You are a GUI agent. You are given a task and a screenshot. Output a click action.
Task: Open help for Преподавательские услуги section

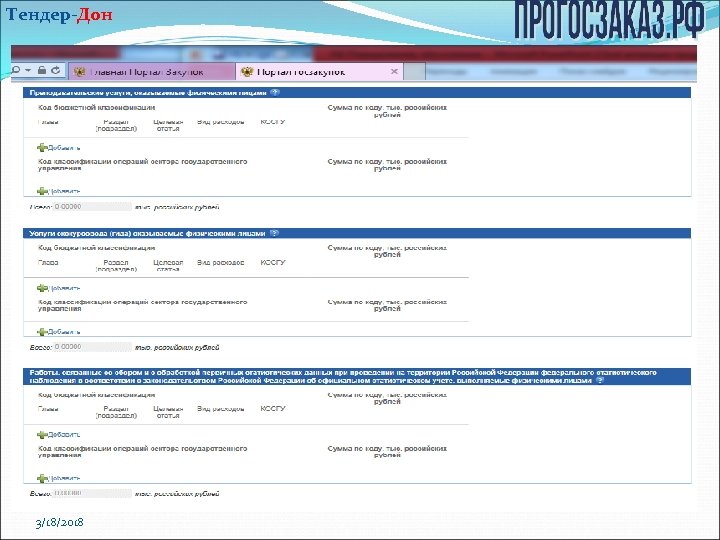point(275,92)
